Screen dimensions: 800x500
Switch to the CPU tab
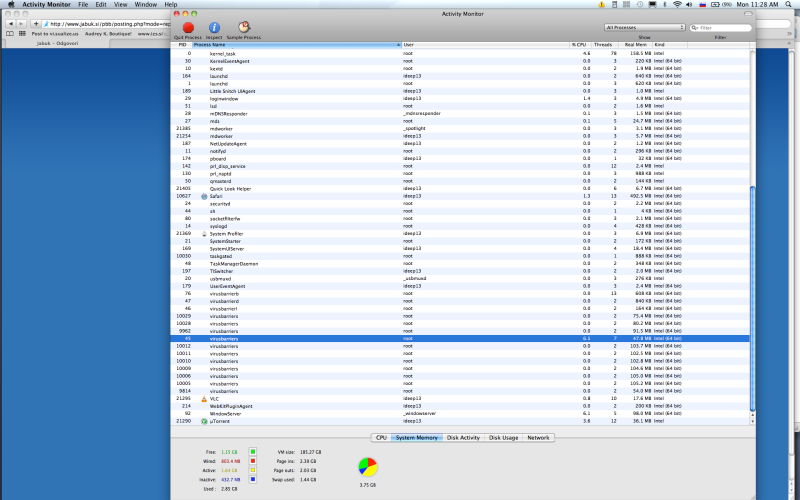(381, 438)
